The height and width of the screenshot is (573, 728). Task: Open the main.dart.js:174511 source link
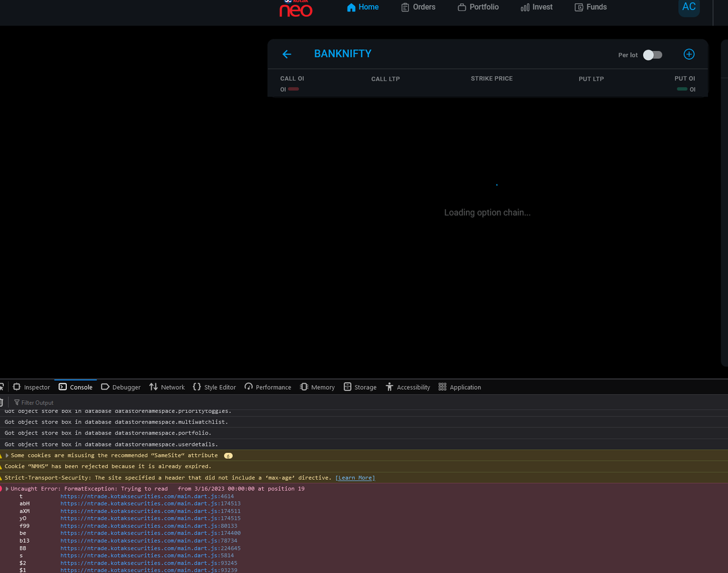(x=150, y=511)
